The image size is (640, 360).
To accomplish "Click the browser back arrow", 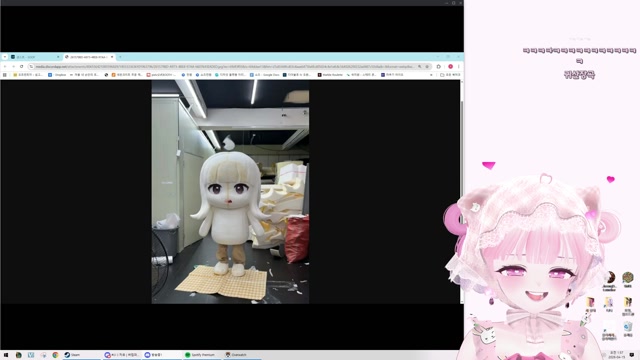I will [5, 67].
